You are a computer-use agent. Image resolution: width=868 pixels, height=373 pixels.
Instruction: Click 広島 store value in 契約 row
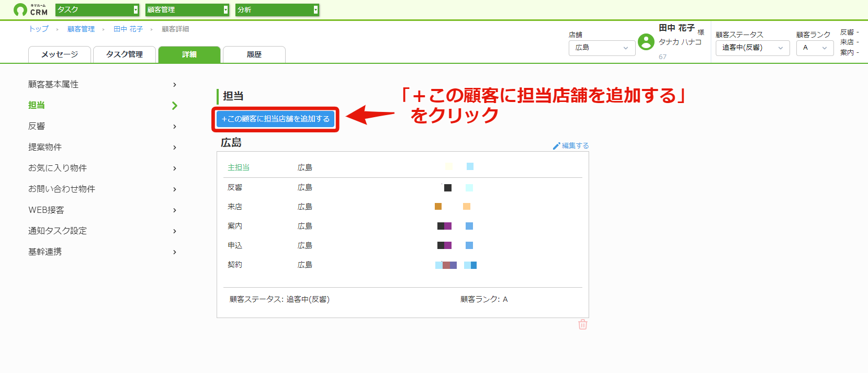point(305,265)
